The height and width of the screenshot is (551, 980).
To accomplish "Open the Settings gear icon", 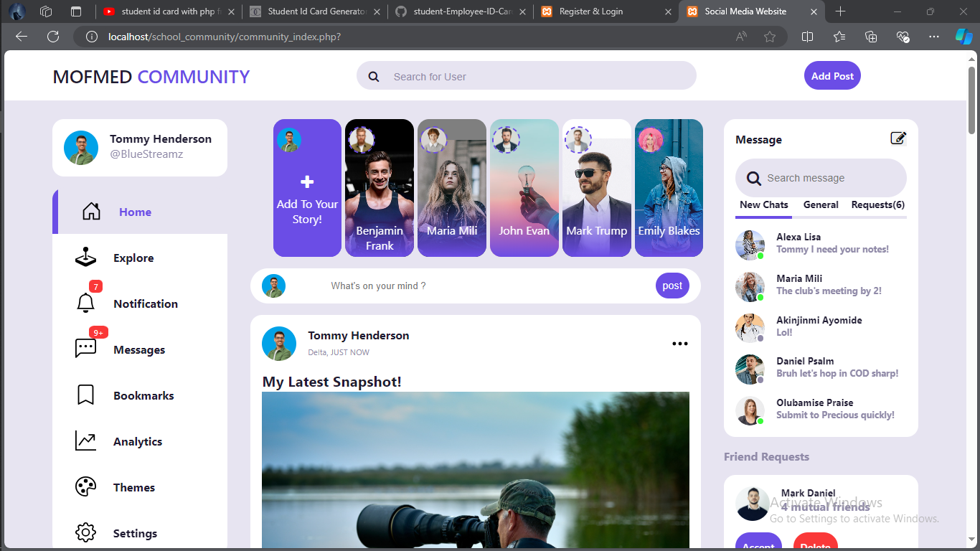I will click(85, 533).
